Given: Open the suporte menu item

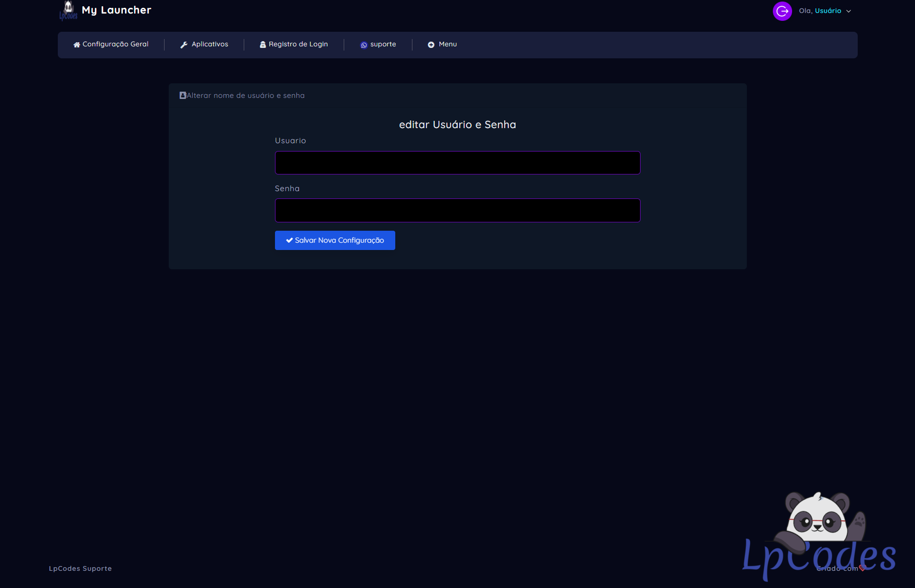Looking at the screenshot, I should (378, 44).
